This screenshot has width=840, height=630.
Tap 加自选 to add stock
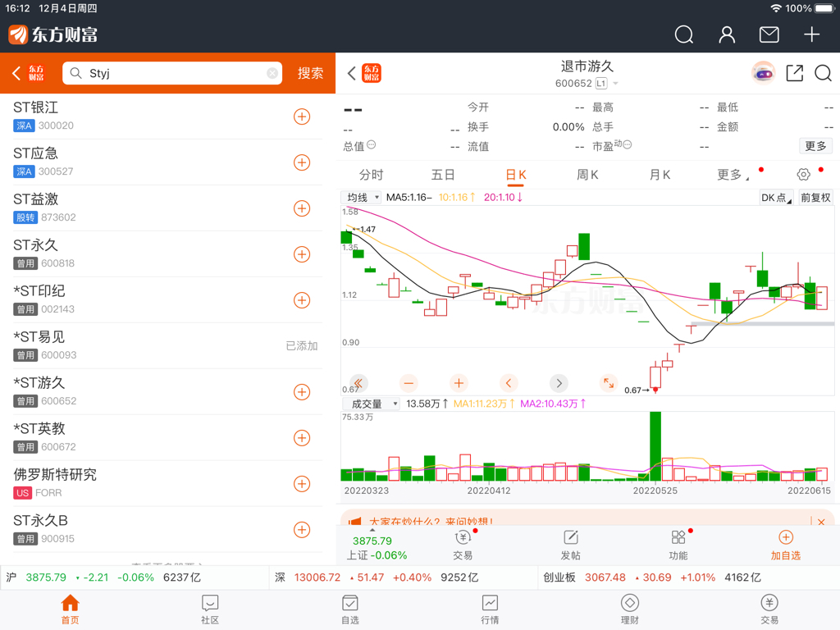click(785, 546)
